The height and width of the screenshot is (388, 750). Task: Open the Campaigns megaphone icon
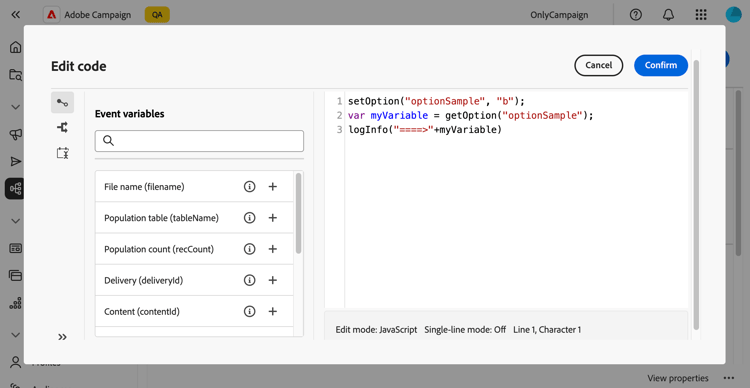pos(15,135)
